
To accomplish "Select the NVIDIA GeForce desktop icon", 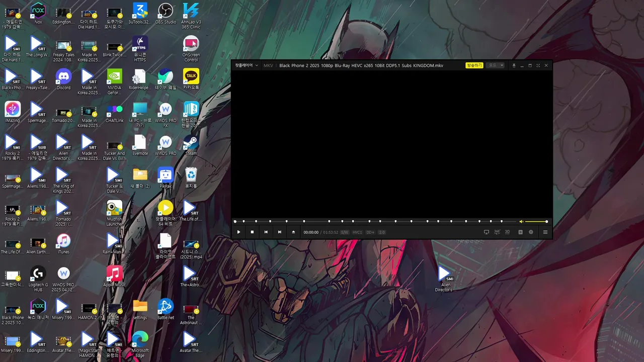I will pos(114,81).
